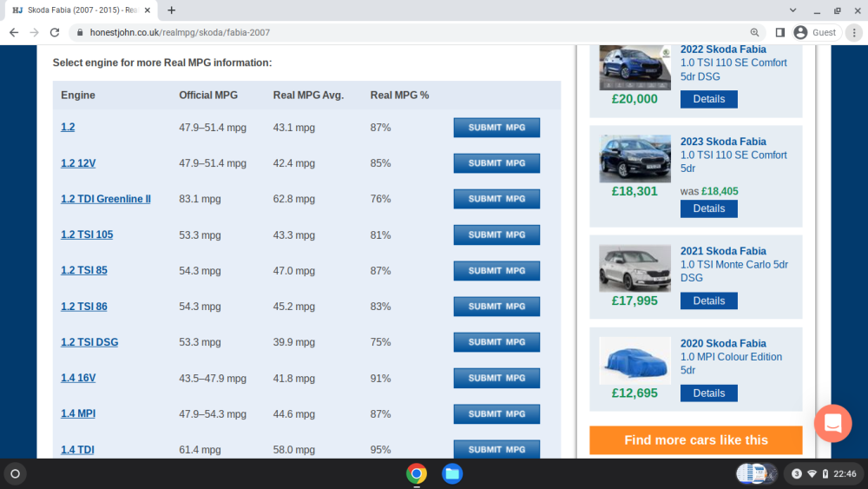The width and height of the screenshot is (868, 489).
Task: Submit MPG for the 1.2 TSI DSG
Action: pyautogui.click(x=496, y=342)
